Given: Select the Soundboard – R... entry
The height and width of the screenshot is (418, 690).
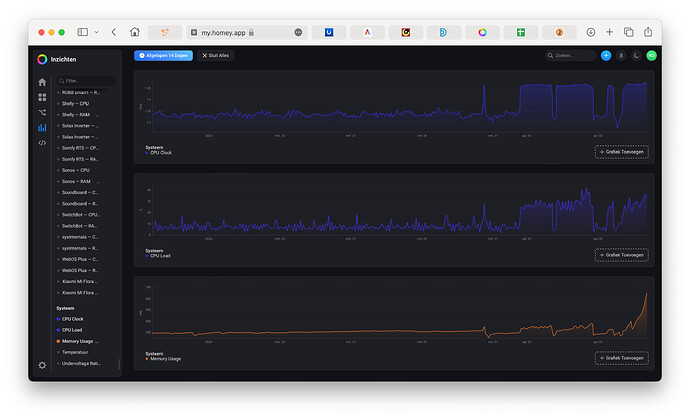Looking at the screenshot, I should 78,204.
